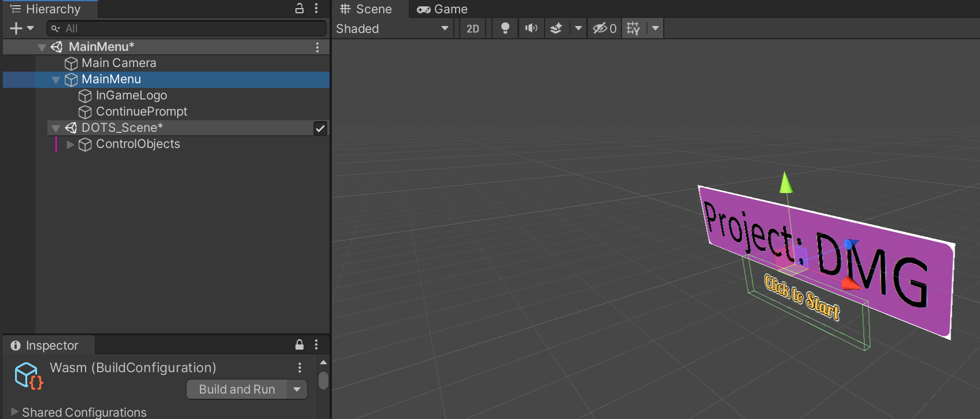Uncheck the DOTS_Scene* subscene checkbox
The image size is (980, 419).
click(320, 128)
